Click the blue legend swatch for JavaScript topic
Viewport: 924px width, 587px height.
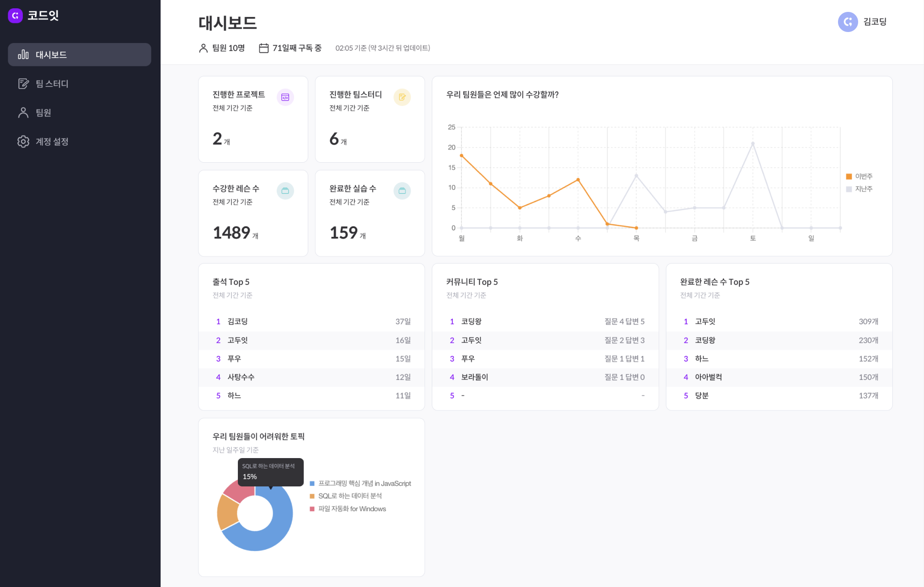(312, 484)
